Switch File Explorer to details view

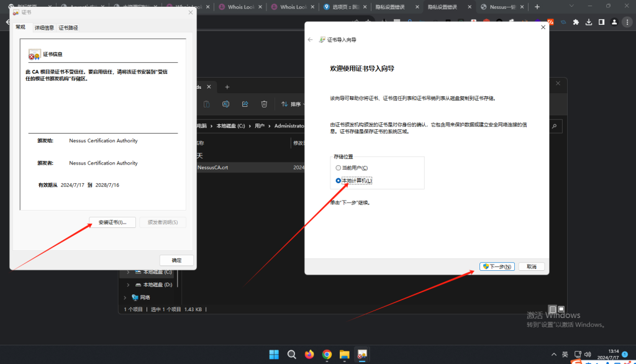[x=552, y=309]
